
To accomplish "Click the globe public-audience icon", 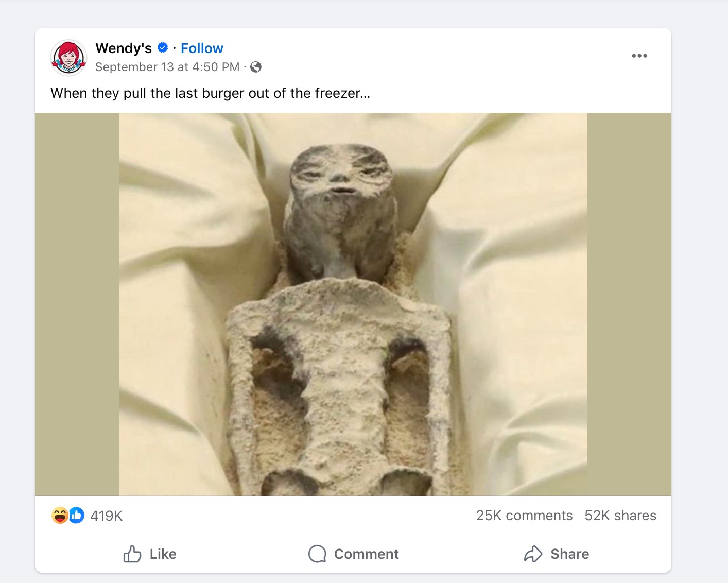I will (256, 67).
